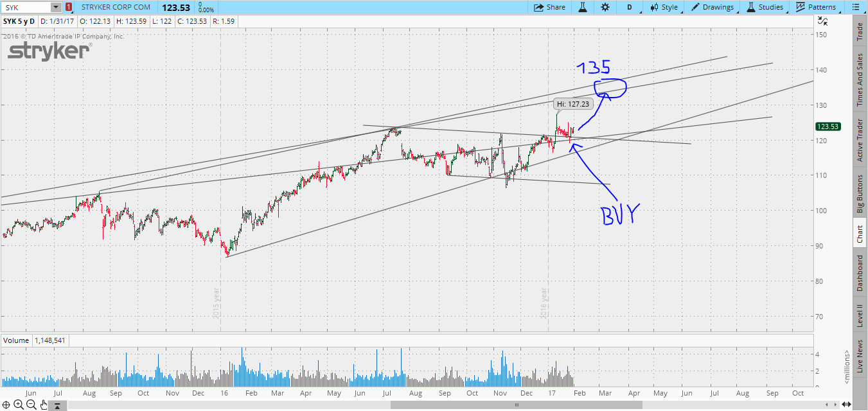Click the O: 122.13 open value
868x411 pixels.
[x=96, y=21]
